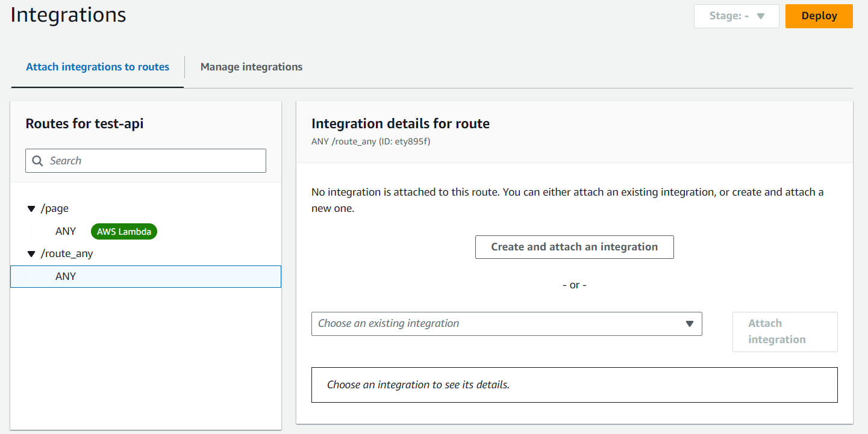Click Create and attach an integration
Viewport: 868px width, 434px height.
(x=574, y=247)
